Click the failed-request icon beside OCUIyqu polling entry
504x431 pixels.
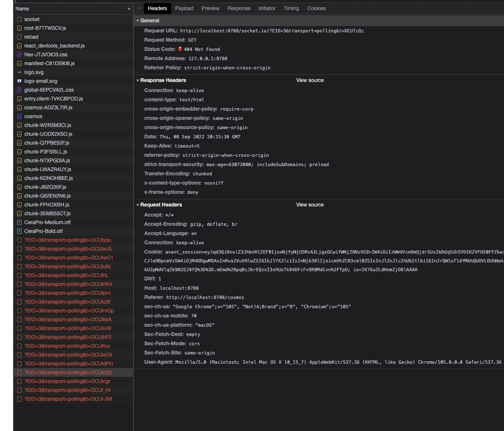pos(19,240)
